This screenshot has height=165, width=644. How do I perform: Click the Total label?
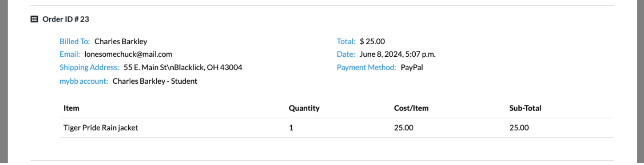pyautogui.click(x=346, y=42)
